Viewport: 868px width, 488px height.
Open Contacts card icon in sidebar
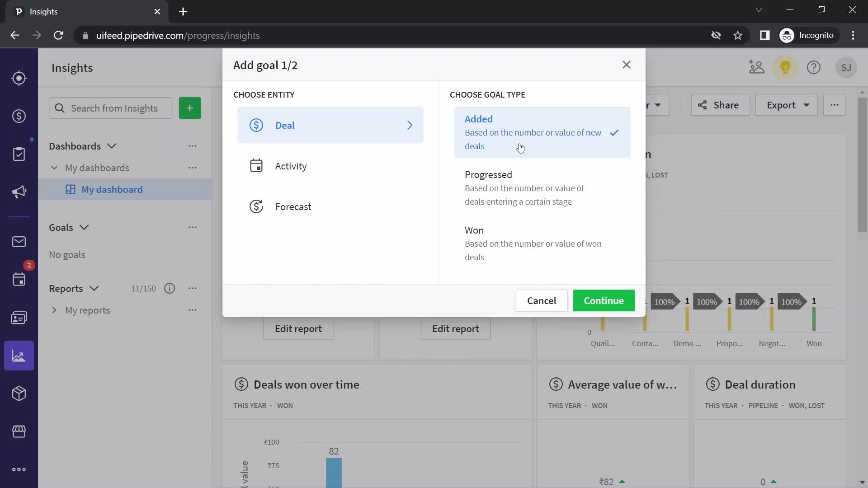pyautogui.click(x=19, y=318)
